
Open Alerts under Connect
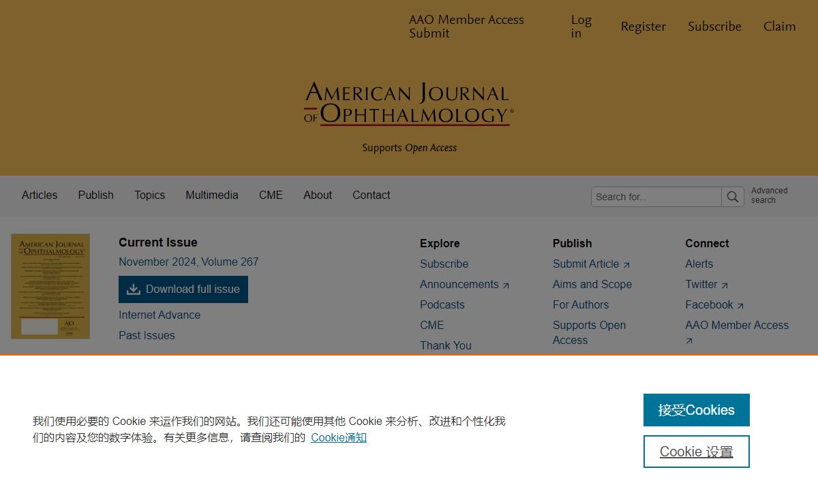coord(699,264)
